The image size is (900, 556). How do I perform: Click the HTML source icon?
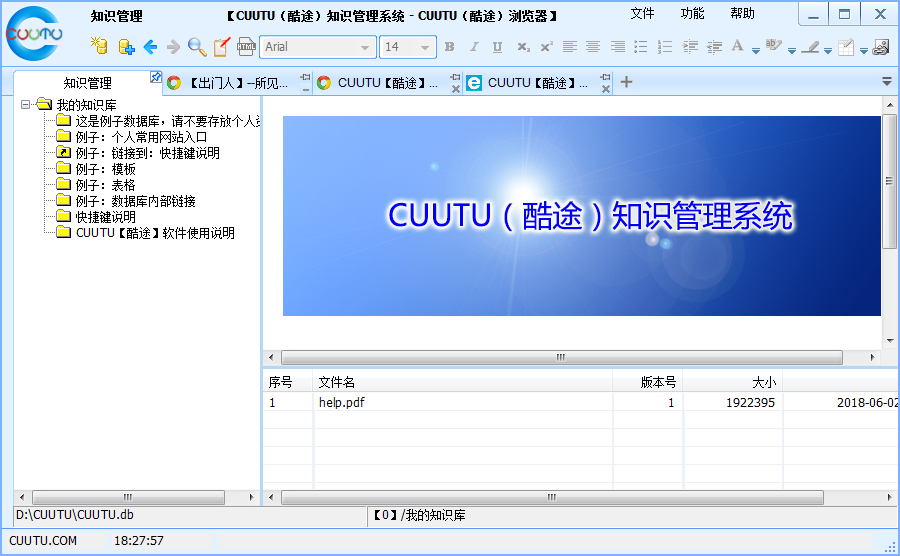click(246, 47)
